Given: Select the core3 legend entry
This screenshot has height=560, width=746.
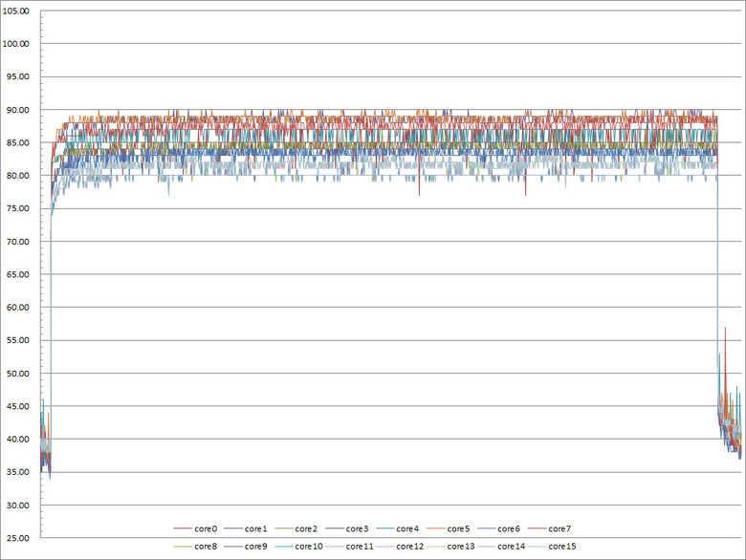Looking at the screenshot, I should 347,528.
